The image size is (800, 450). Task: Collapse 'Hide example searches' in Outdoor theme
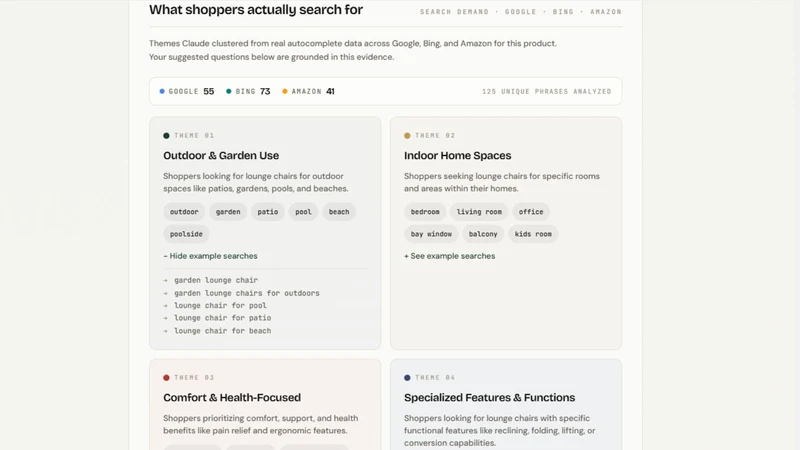point(210,256)
